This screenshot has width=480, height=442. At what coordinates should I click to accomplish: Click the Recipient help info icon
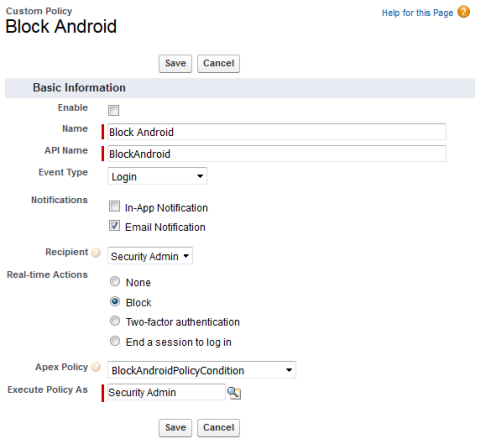point(96,253)
